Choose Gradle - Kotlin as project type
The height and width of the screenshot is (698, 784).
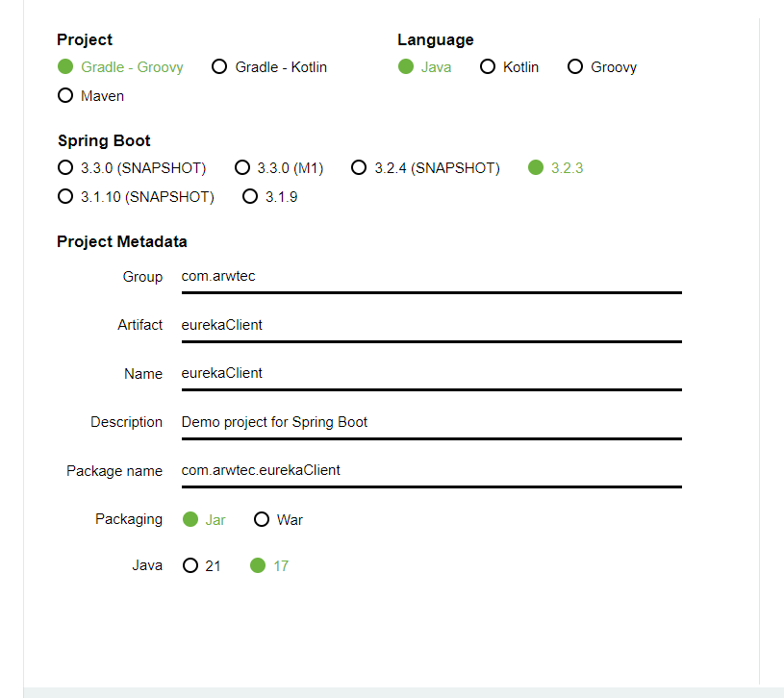[219, 67]
